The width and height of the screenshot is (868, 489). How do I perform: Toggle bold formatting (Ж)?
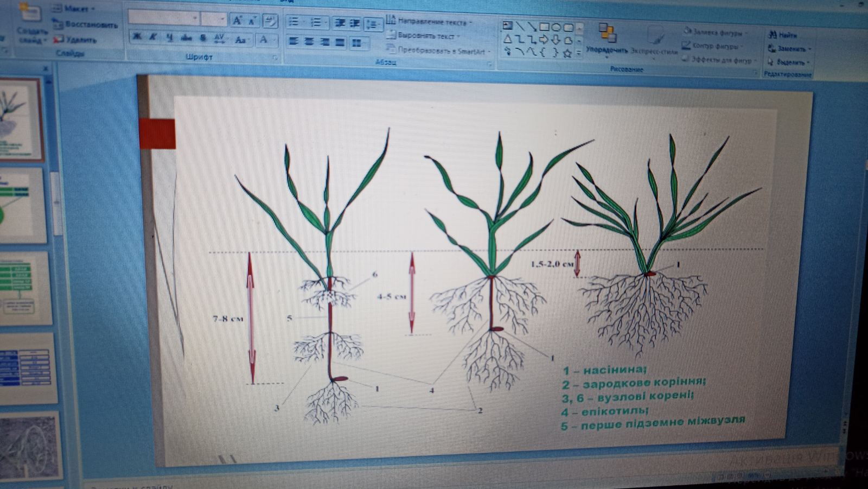click(137, 36)
